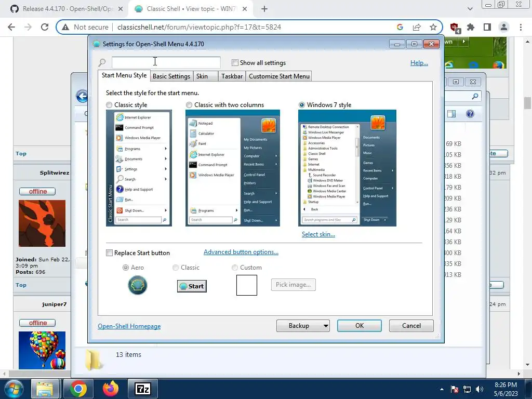Open Windows Explorer from the taskbar
This screenshot has width=532, height=399.
[45, 389]
